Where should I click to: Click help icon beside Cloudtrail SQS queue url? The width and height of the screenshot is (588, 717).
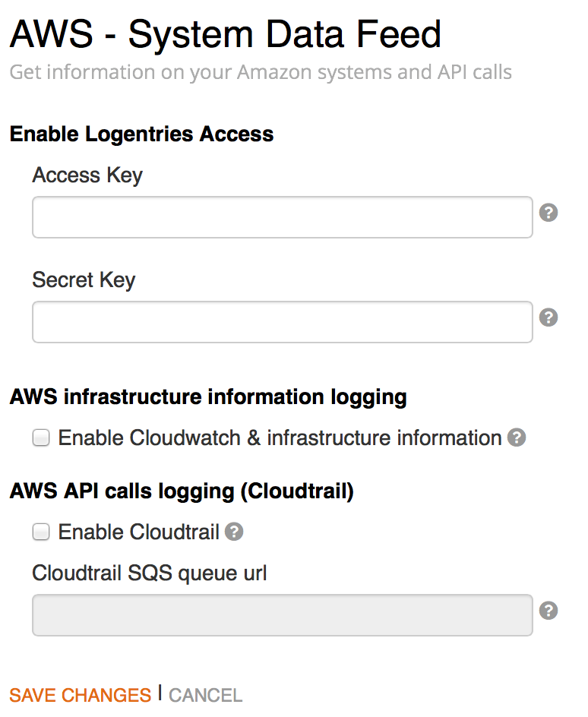548,610
